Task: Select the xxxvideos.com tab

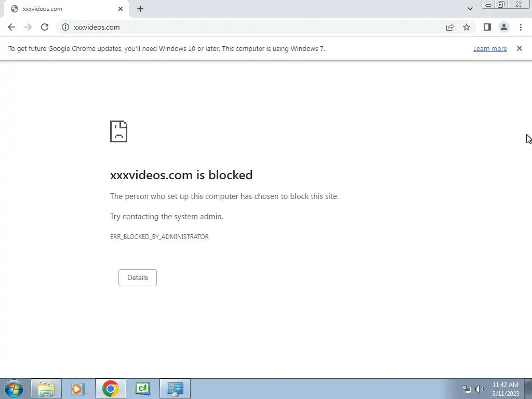Action: click(66, 9)
